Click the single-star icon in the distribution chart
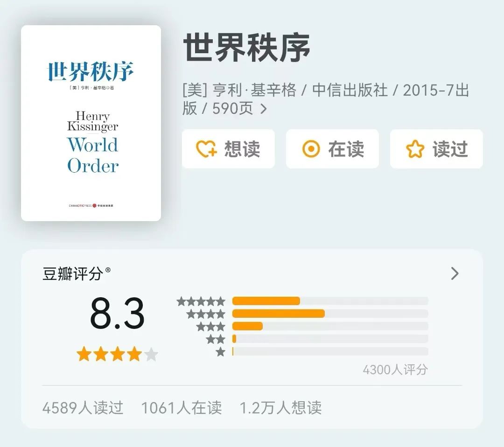 (220, 351)
